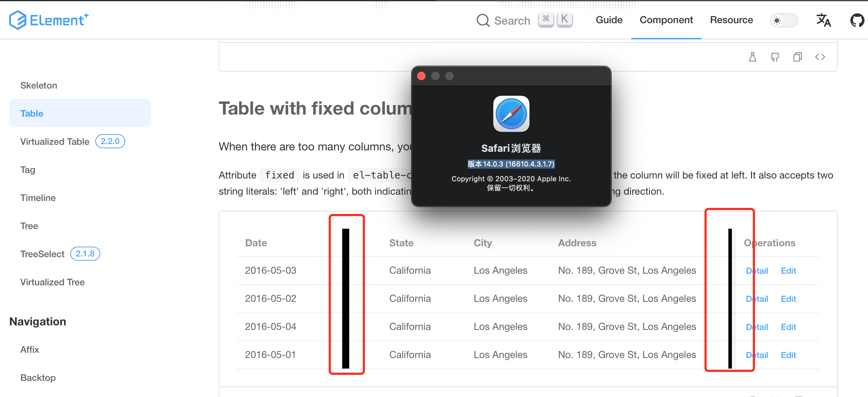
Task: Click the playground flask icon
Action: 752,57
